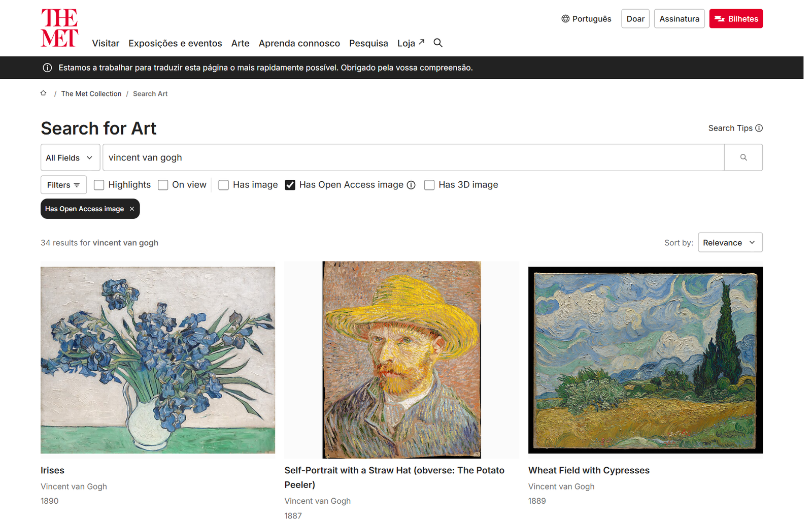Go to Loja external shop

pyautogui.click(x=411, y=43)
